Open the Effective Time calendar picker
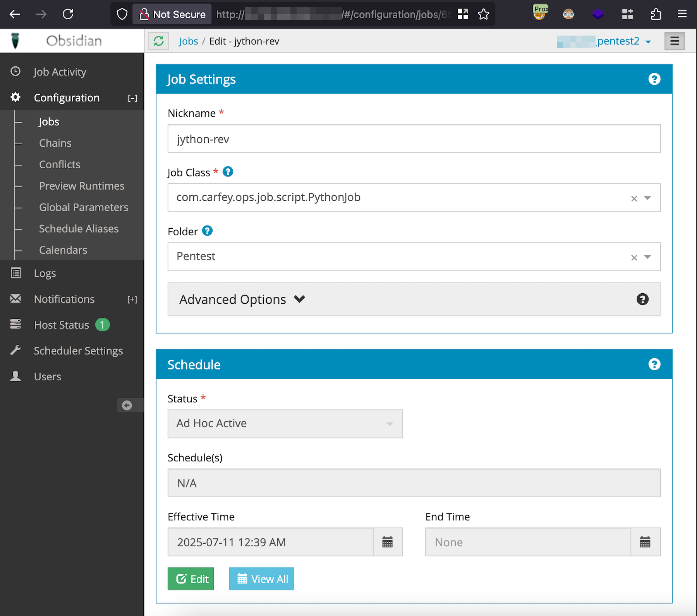 coord(388,542)
